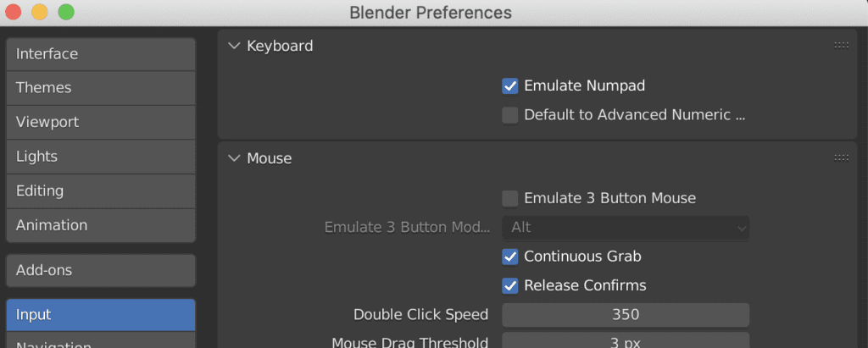This screenshot has height=348, width=868.
Task: Toggle off Release Confirms
Action: point(509,286)
